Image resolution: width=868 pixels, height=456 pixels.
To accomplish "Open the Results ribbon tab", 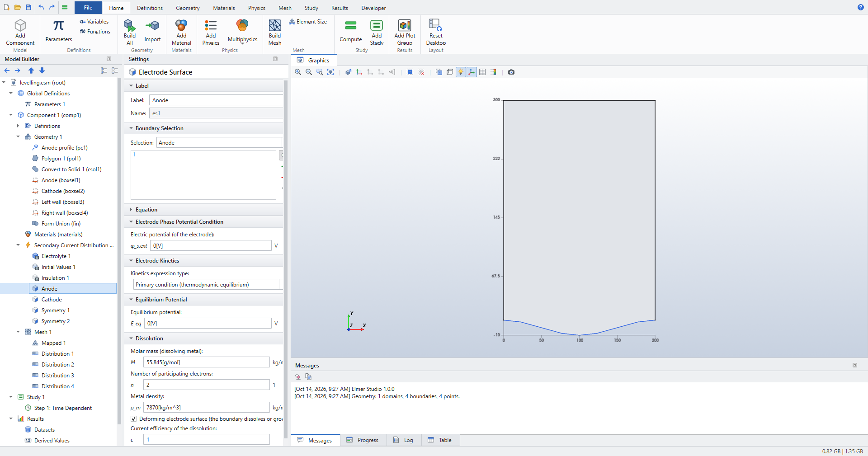I will (340, 8).
